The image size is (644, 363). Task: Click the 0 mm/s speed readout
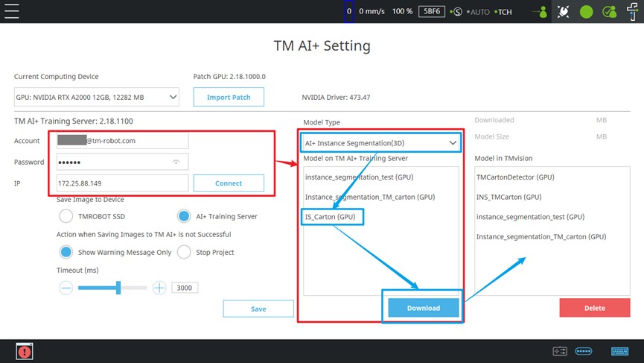click(x=372, y=11)
